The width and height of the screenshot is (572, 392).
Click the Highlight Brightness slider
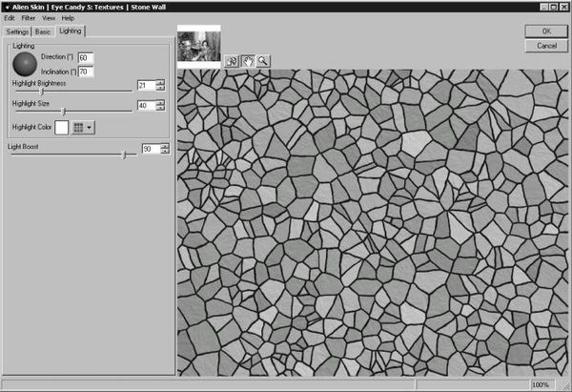pos(42,92)
